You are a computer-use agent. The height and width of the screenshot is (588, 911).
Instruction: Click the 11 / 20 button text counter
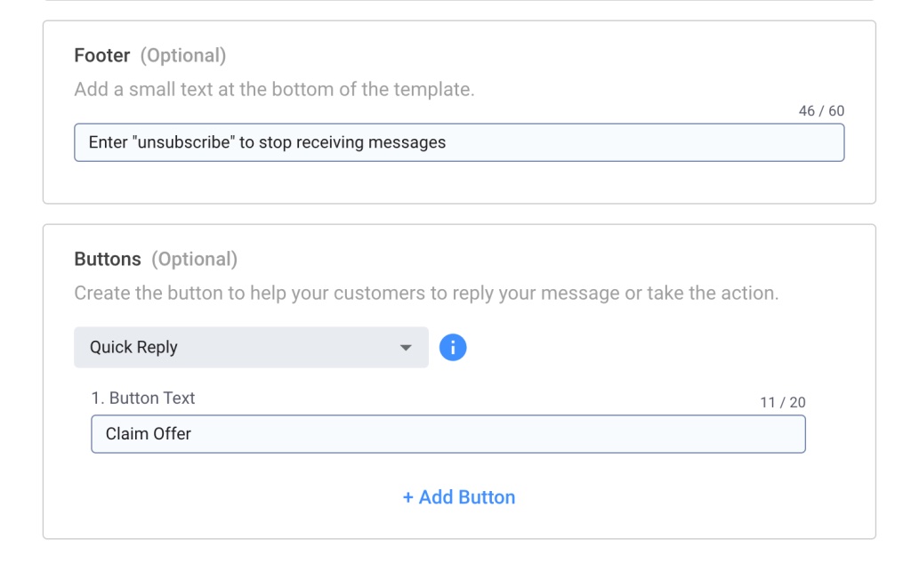(783, 403)
